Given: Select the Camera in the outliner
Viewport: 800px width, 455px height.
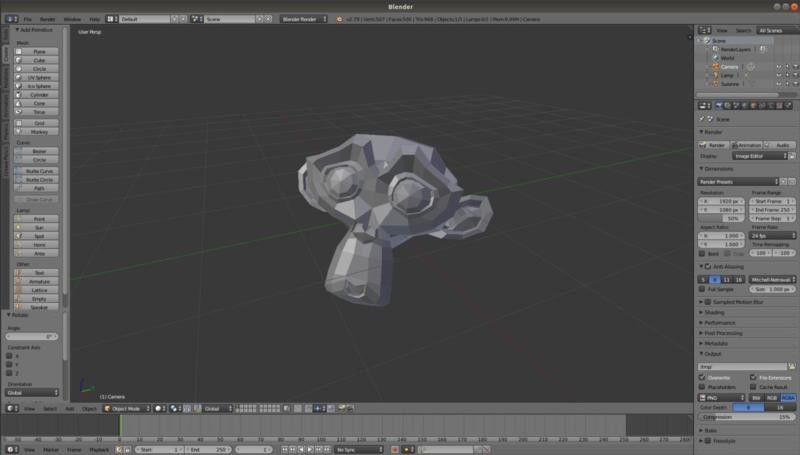Looking at the screenshot, I should [729, 67].
